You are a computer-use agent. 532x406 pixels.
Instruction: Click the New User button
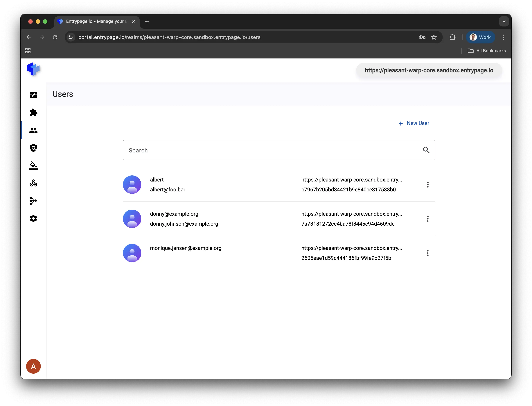click(414, 123)
